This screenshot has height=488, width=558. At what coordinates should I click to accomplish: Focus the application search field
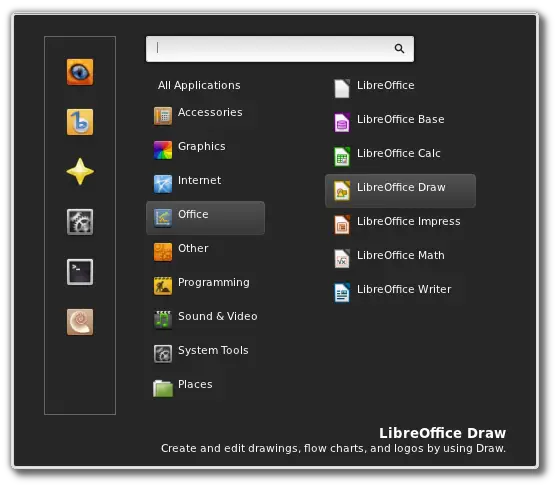click(280, 49)
